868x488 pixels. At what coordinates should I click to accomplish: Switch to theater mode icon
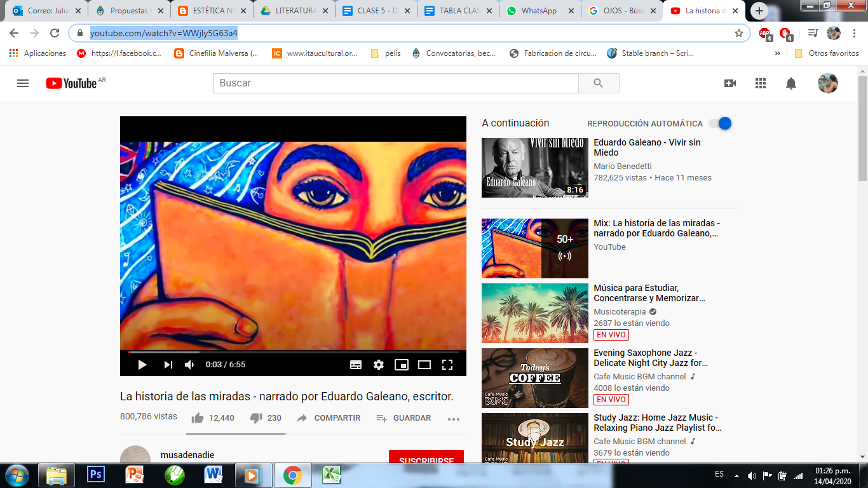tap(424, 365)
